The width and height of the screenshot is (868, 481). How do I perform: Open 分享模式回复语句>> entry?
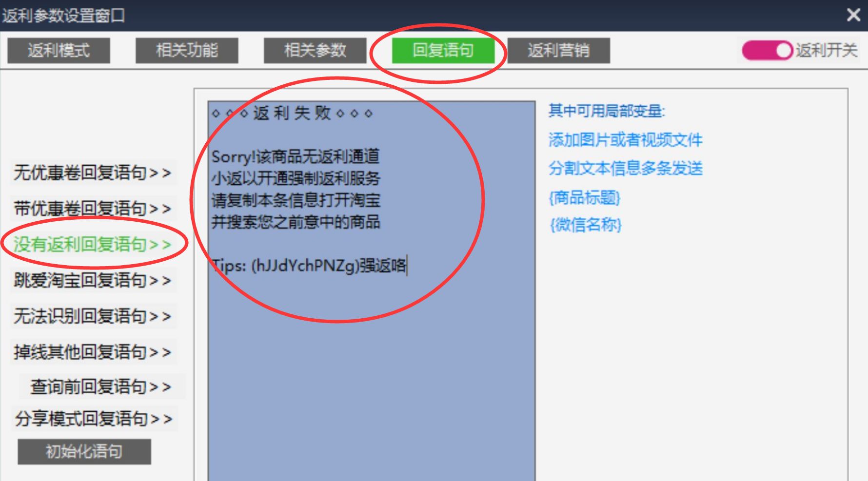[94, 419]
